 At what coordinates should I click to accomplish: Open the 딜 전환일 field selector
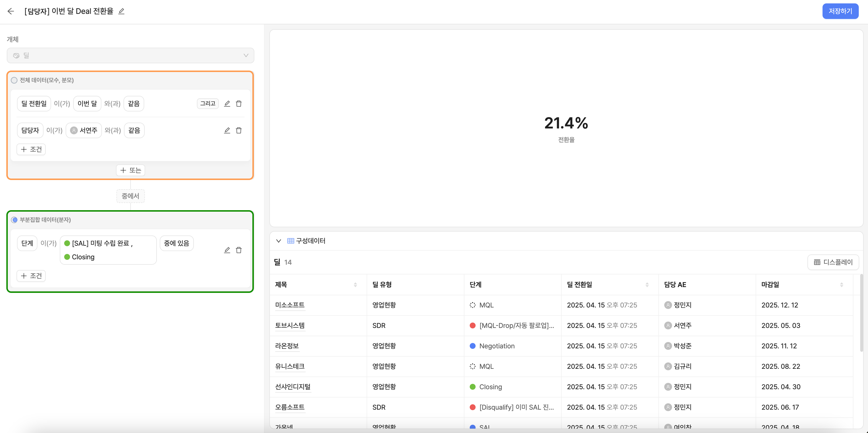click(x=34, y=104)
